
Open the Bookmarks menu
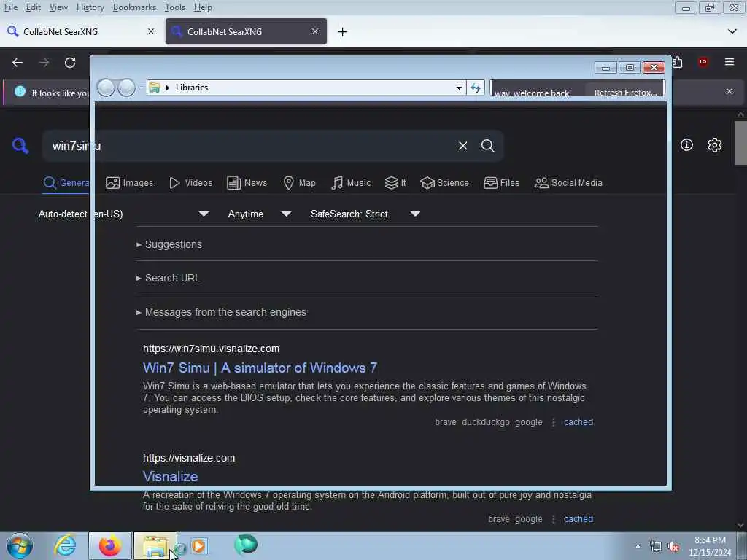pyautogui.click(x=134, y=7)
